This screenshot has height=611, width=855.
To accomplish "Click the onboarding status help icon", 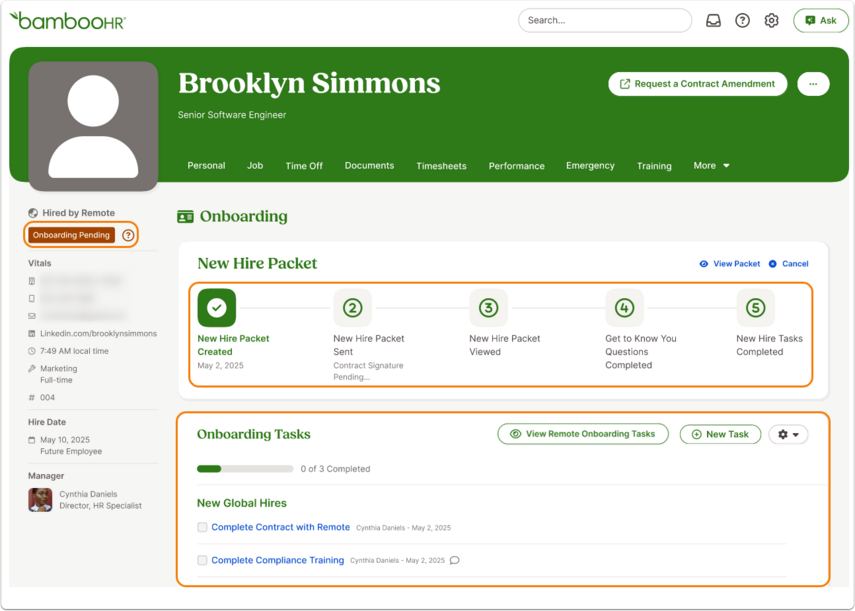I will pos(128,235).
